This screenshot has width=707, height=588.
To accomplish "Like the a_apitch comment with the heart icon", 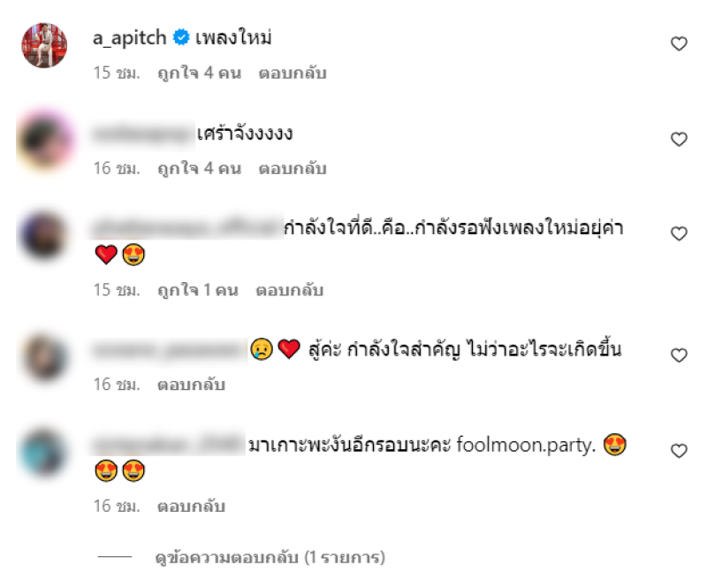I will tap(679, 44).
